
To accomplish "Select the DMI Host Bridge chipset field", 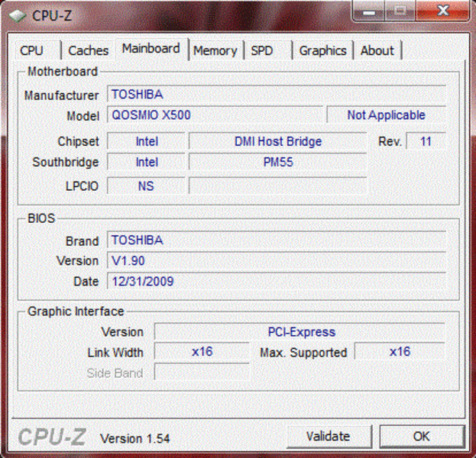I will [277, 141].
